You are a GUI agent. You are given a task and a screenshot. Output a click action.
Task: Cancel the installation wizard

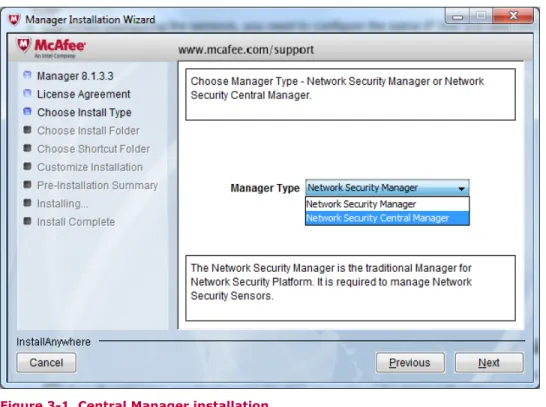(46, 362)
